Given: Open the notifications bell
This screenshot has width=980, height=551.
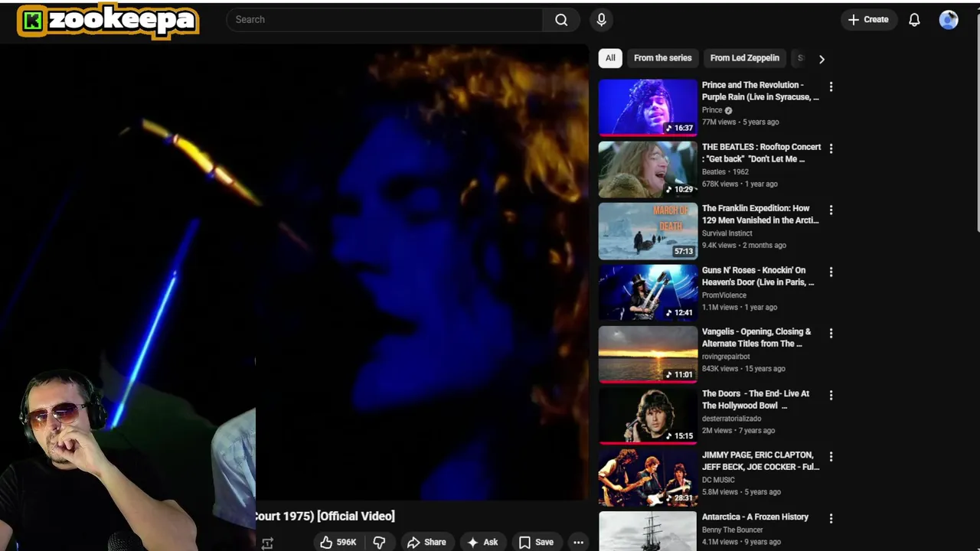Looking at the screenshot, I should click(x=914, y=20).
